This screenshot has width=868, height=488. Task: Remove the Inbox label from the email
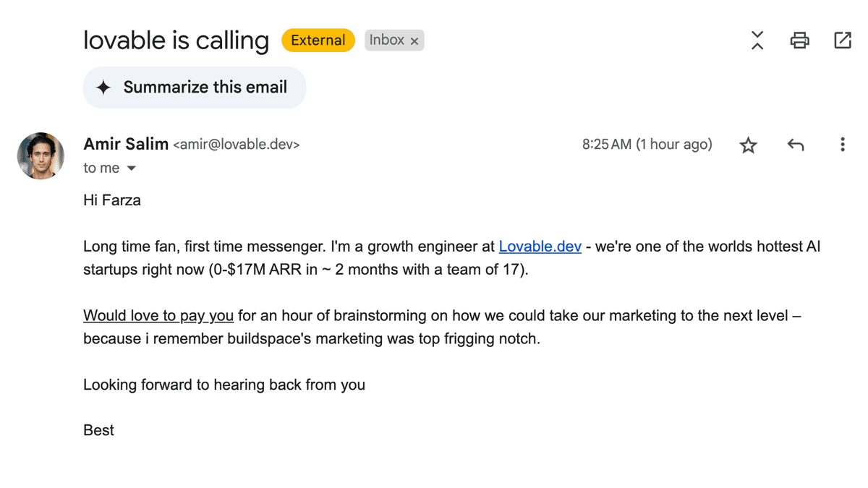(x=414, y=40)
